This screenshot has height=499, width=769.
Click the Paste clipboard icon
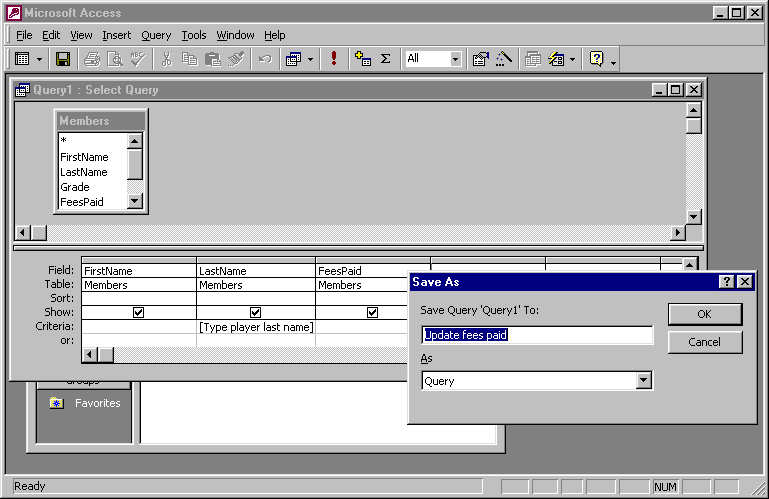[x=213, y=59]
